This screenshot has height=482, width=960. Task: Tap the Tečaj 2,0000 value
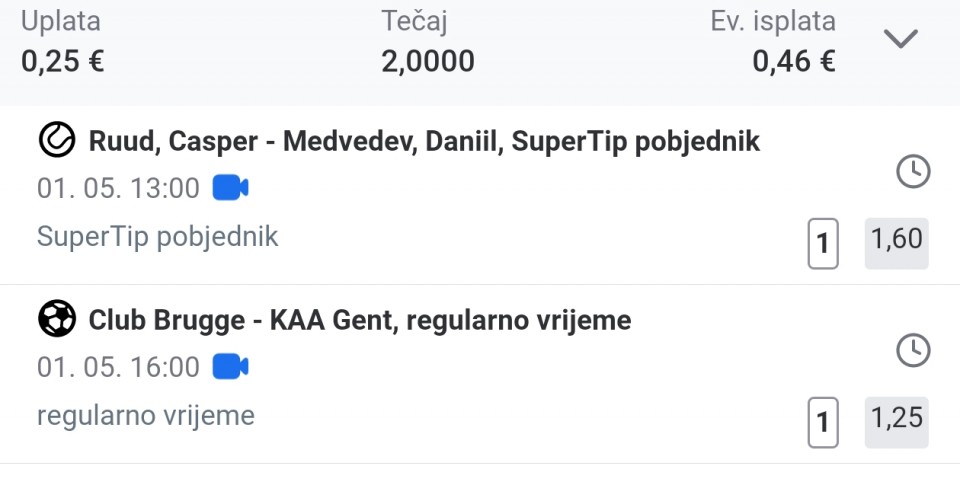pyautogui.click(x=427, y=61)
